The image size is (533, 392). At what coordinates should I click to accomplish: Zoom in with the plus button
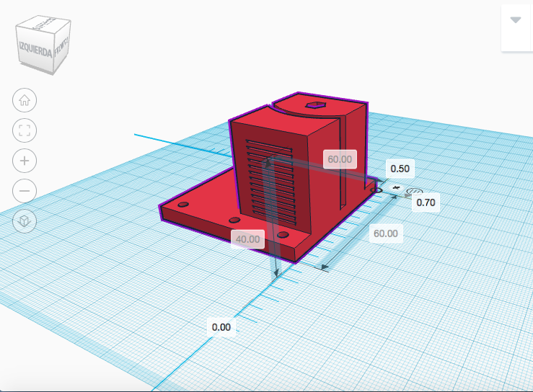[25, 161]
